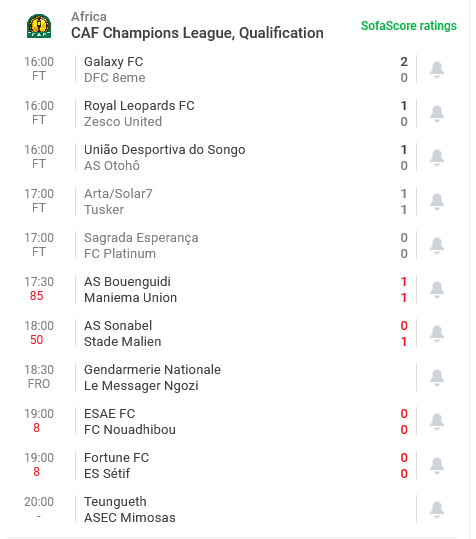Click bell for ESAE FC vs FC Nouadhibou
The width and height of the screenshot is (476, 539).
click(x=437, y=421)
